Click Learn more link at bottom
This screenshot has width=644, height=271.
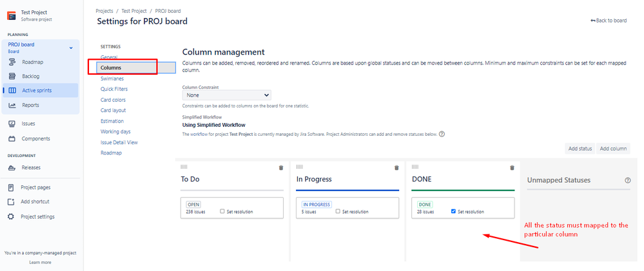(x=40, y=263)
